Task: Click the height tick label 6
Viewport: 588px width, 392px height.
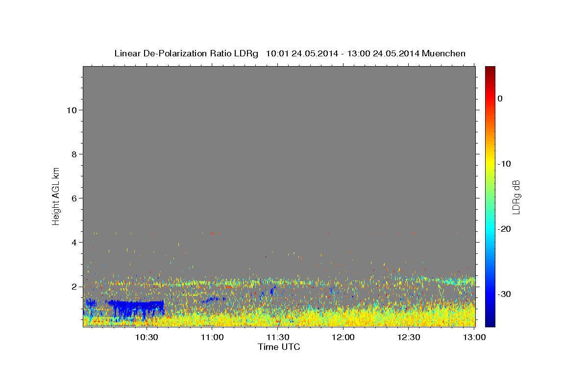Action: [x=74, y=198]
